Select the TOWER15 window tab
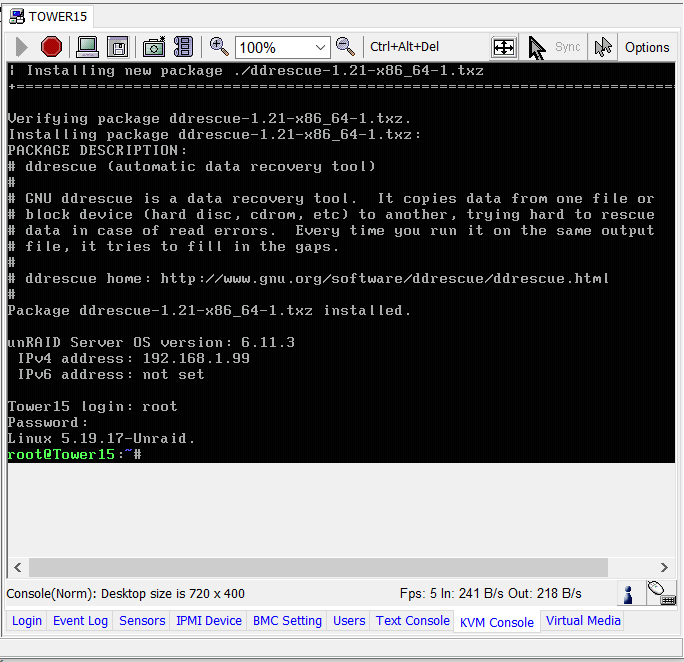Viewport: 684px width, 662px height. pyautogui.click(x=48, y=17)
